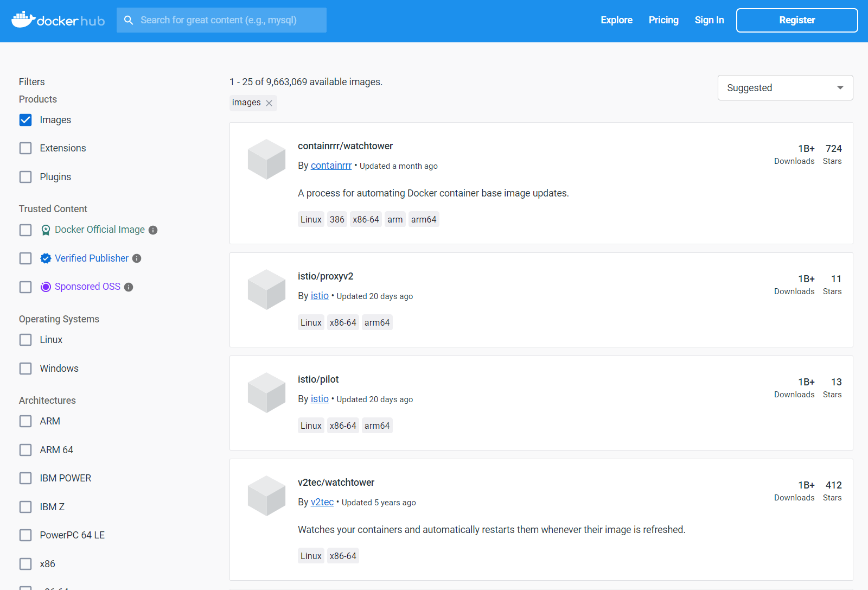The height and width of the screenshot is (590, 868).
Task: Click the Docker Official Image badge icon
Action: [x=46, y=230]
